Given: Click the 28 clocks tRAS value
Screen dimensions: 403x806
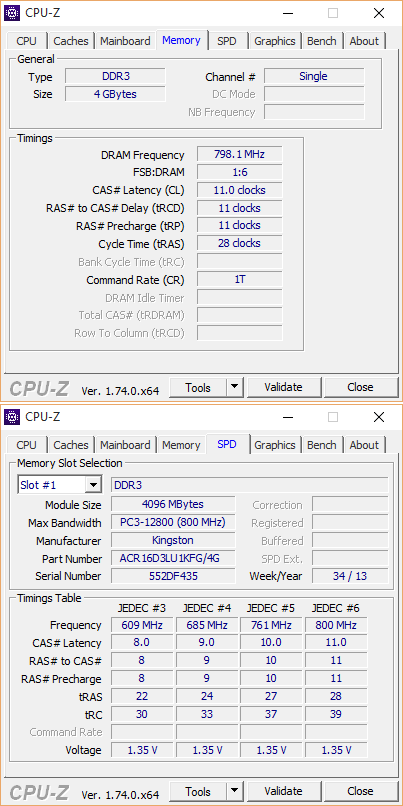Looking at the screenshot, I should [240, 243].
